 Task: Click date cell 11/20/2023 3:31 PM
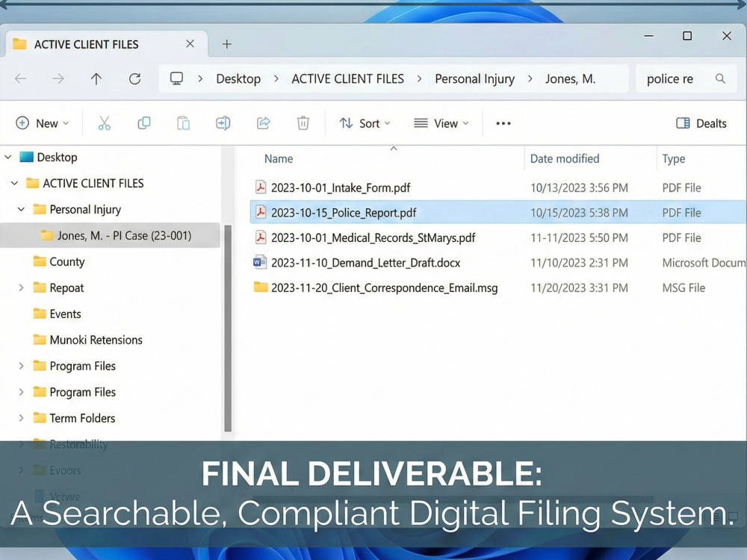point(579,287)
